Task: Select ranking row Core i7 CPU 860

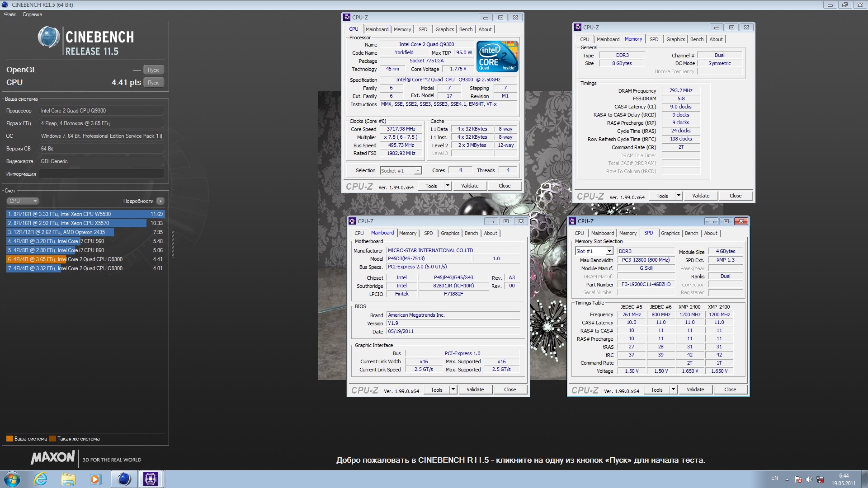Action: coord(85,250)
